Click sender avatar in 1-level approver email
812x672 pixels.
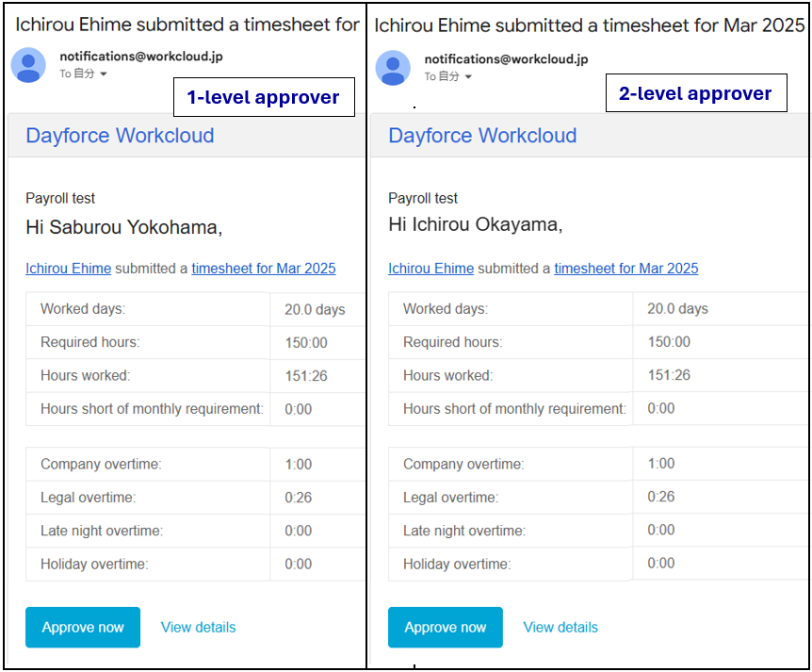[28, 65]
